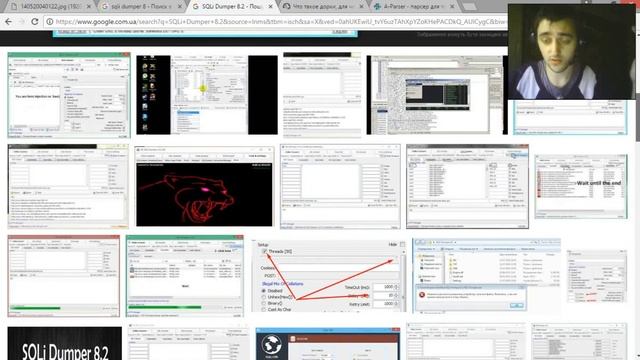Open the 'Wait until the end' thumbnail
Image resolution: width=640 pixels, height=360 pixels.
(x=580, y=186)
